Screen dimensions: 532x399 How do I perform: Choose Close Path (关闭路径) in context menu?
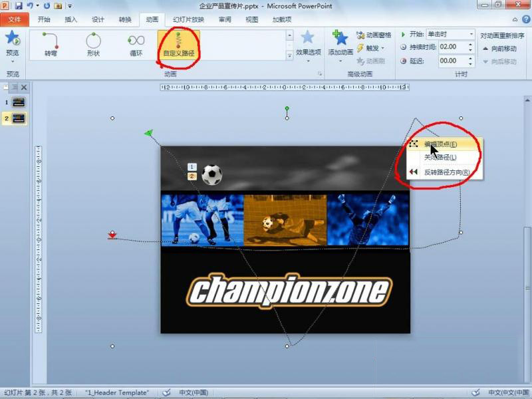444,158
